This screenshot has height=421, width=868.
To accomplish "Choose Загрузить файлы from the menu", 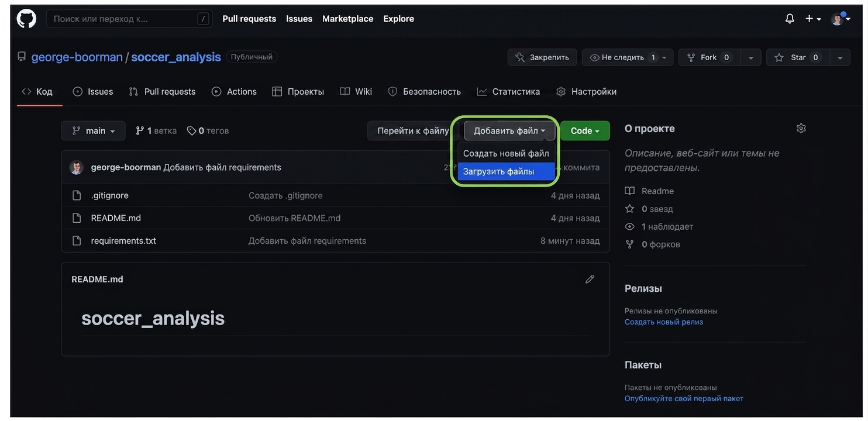I will click(506, 171).
